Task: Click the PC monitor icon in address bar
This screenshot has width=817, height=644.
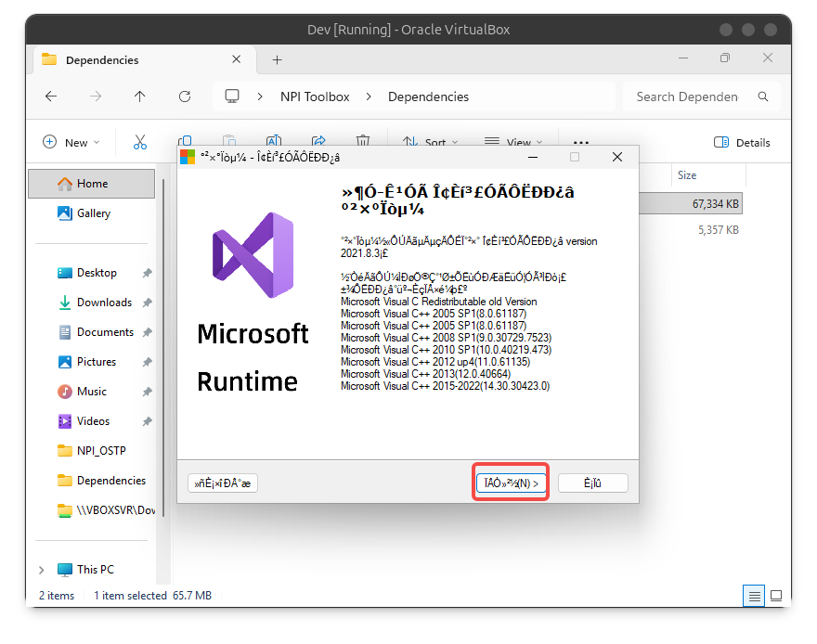Action: coord(232,97)
